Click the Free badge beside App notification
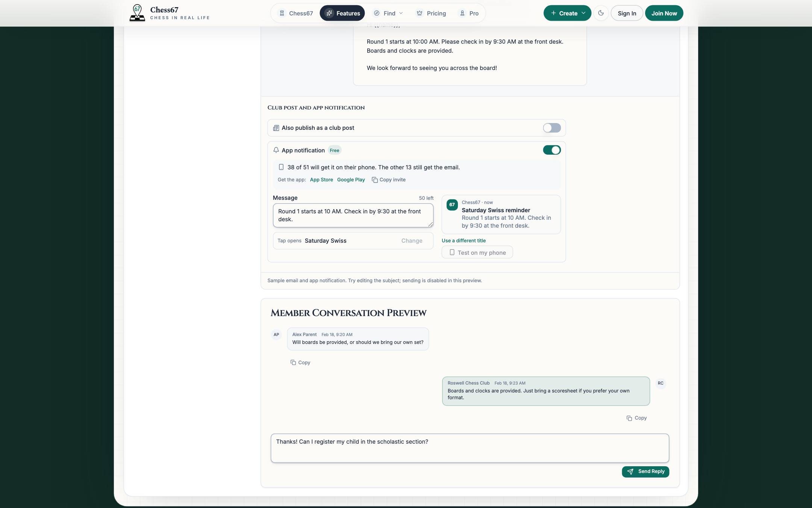This screenshot has width=812, height=508. pos(335,151)
